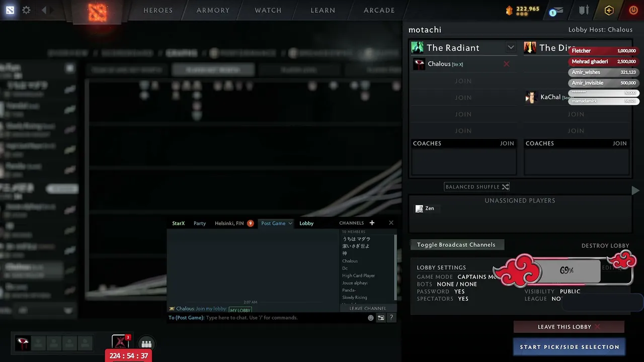Click the red power quit icon
The width and height of the screenshot is (644, 362).
[633, 10]
